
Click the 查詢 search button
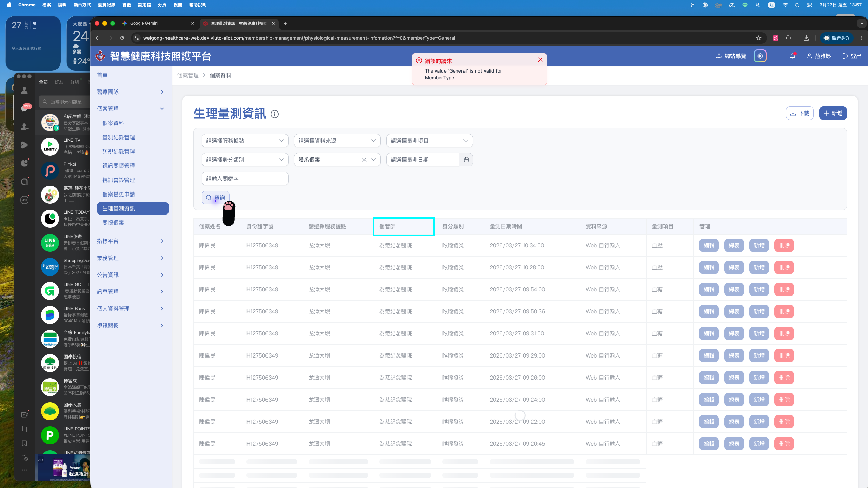pos(216,198)
